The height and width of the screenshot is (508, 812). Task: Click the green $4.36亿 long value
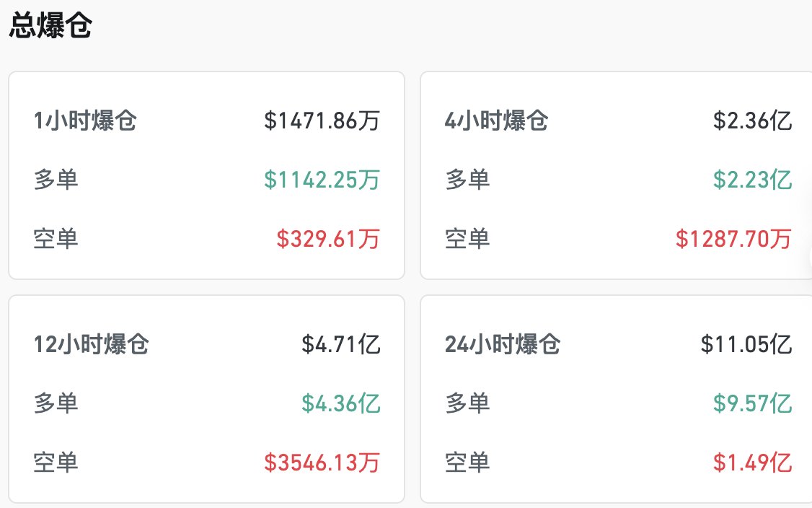pyautogui.click(x=341, y=403)
